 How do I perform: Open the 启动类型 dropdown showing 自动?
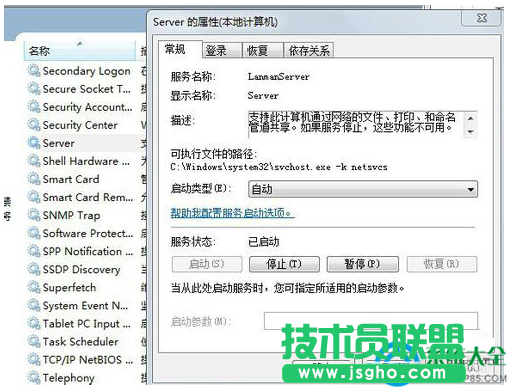pyautogui.click(x=363, y=189)
